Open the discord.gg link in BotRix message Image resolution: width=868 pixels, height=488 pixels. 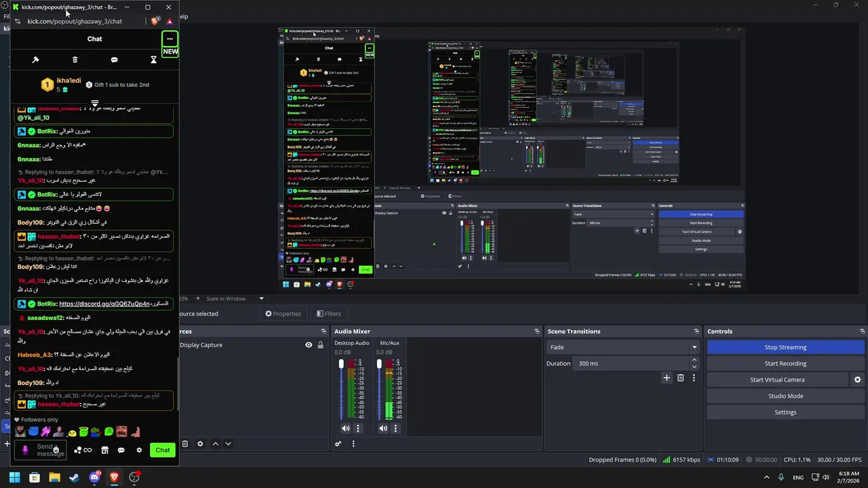104,304
